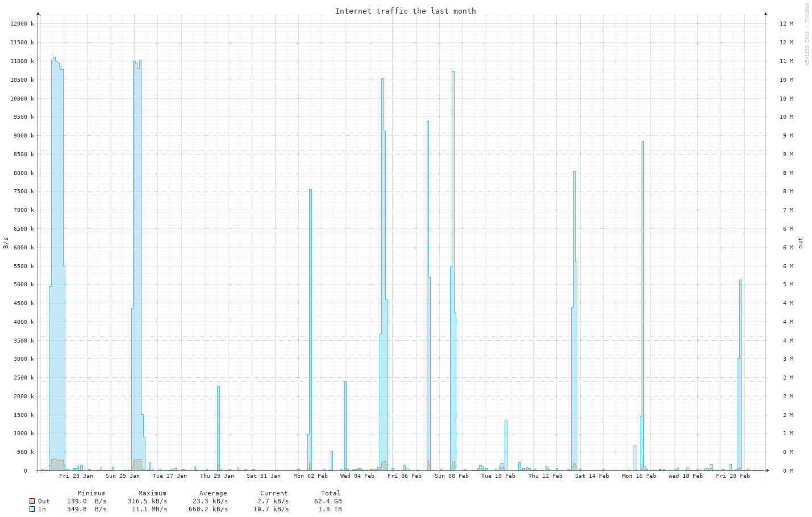Click the 12000 k left axis label
The width and height of the screenshot is (812, 517).
click(22, 24)
